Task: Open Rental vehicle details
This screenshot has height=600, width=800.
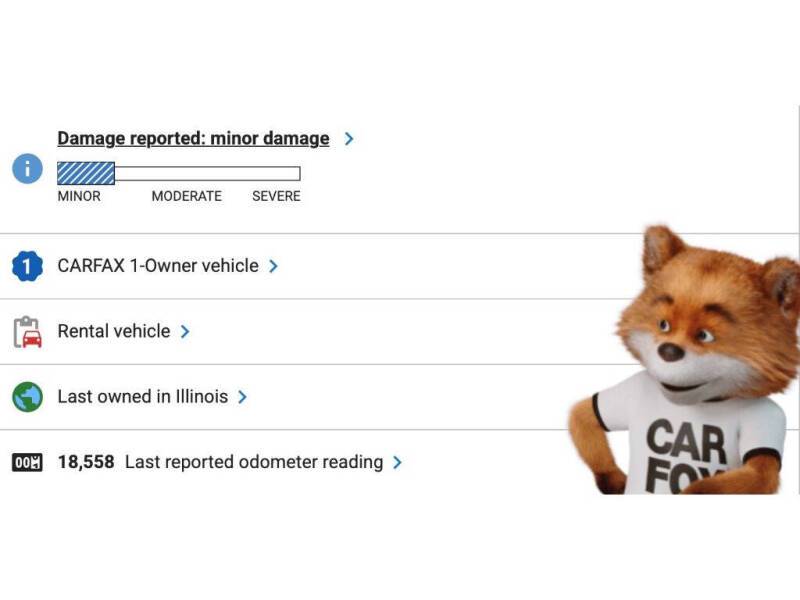Action: tap(114, 331)
